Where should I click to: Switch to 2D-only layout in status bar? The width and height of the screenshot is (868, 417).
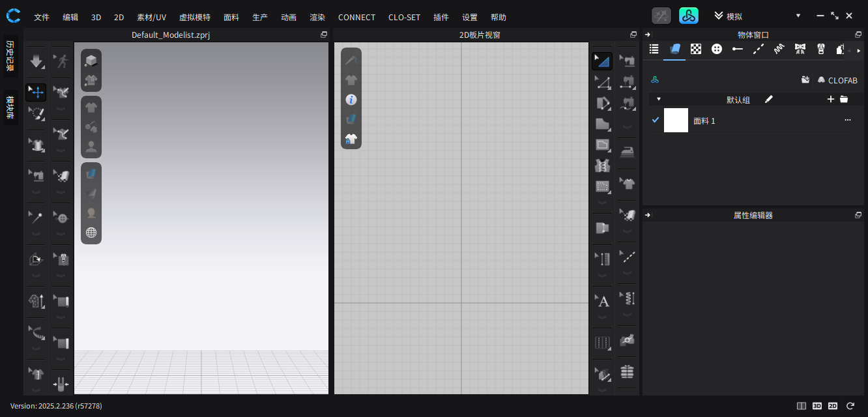coord(833,406)
